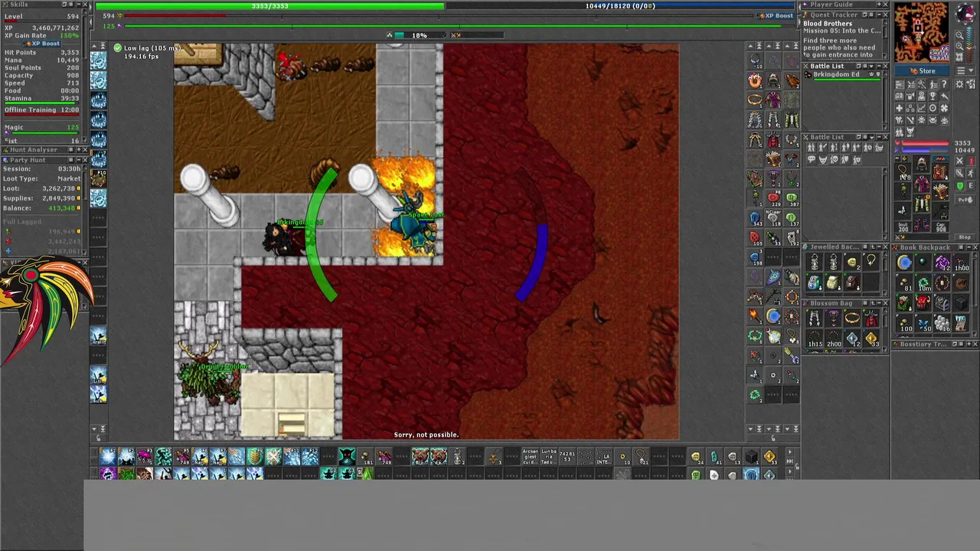Click the green health bar at top
The width and height of the screenshot is (980, 551).
pyautogui.click(x=269, y=6)
